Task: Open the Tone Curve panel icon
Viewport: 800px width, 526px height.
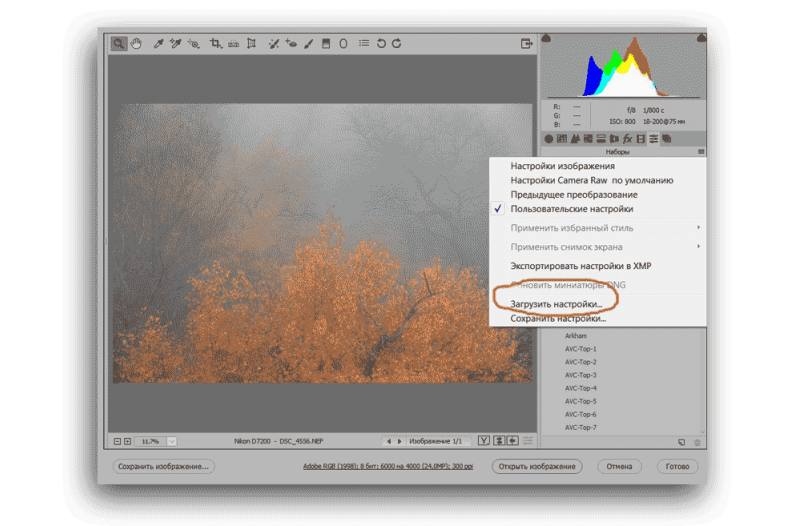Action: click(562, 139)
